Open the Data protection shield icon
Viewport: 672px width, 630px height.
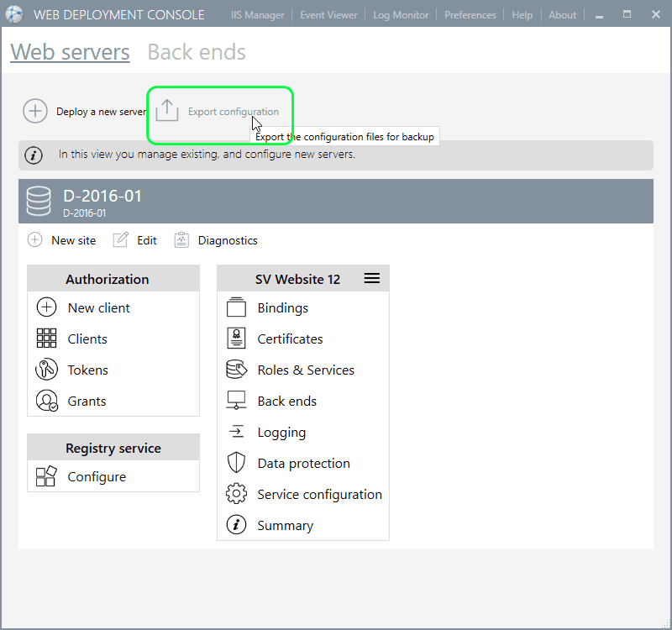coord(236,464)
